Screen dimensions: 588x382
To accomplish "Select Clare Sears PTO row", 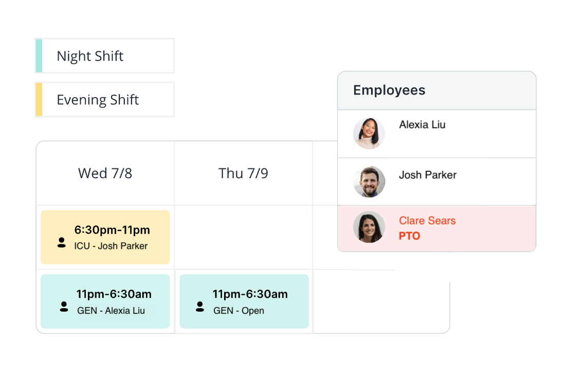I will (437, 228).
